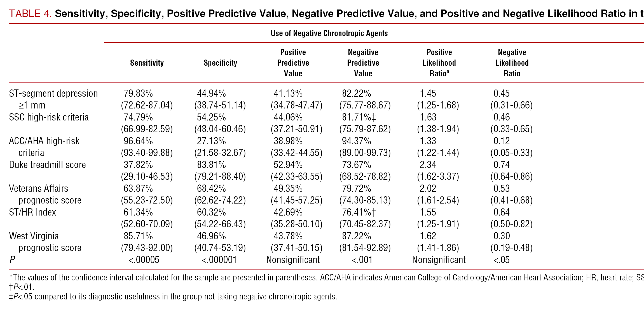Select the Specificity column header
Viewport: 644px width, 312px height.
pyautogui.click(x=220, y=63)
